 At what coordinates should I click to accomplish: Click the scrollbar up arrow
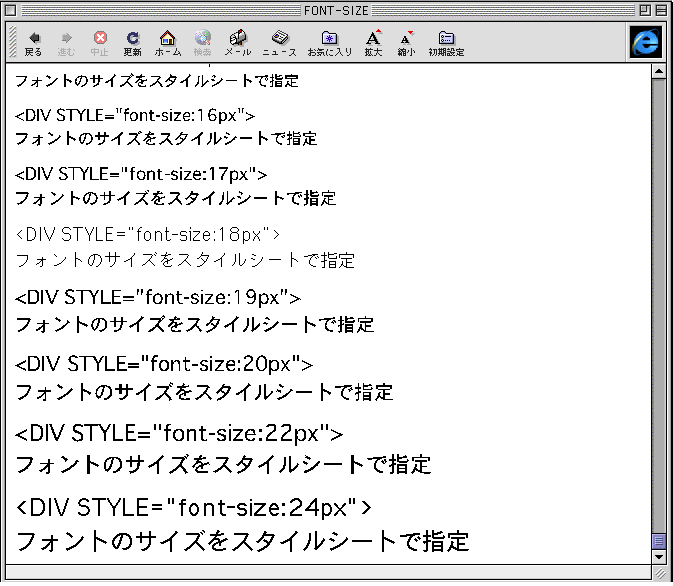(658, 71)
